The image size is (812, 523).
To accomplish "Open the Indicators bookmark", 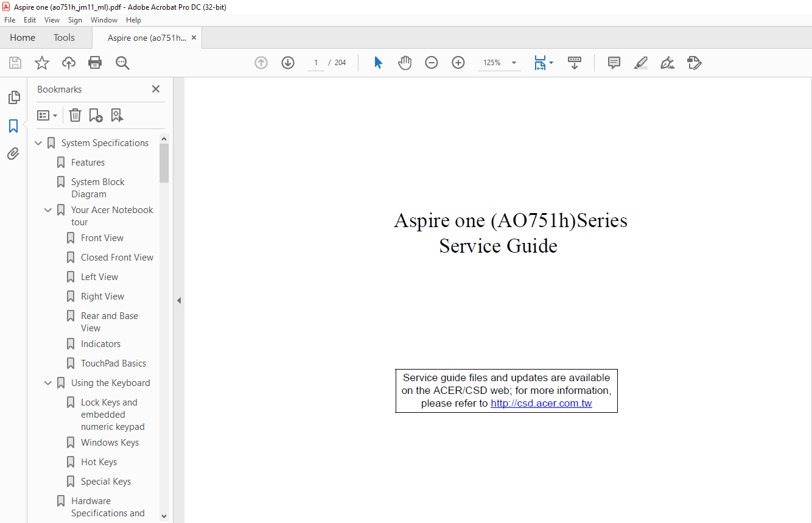I will pos(100,344).
